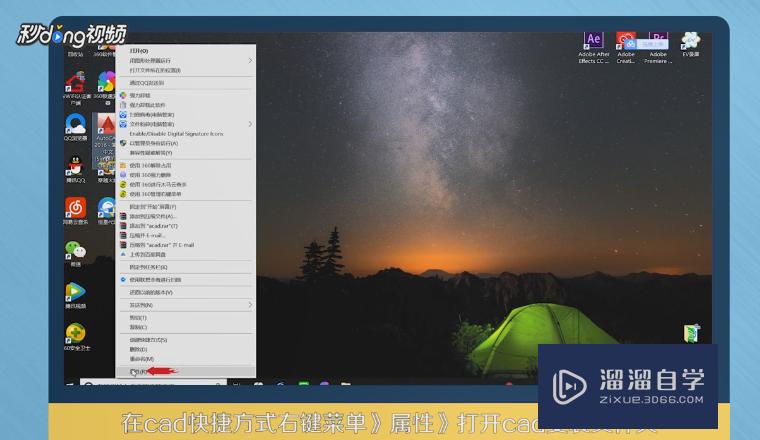Choose 剪切(T) in the context menu
The height and width of the screenshot is (440, 760).
pyautogui.click(x=186, y=318)
